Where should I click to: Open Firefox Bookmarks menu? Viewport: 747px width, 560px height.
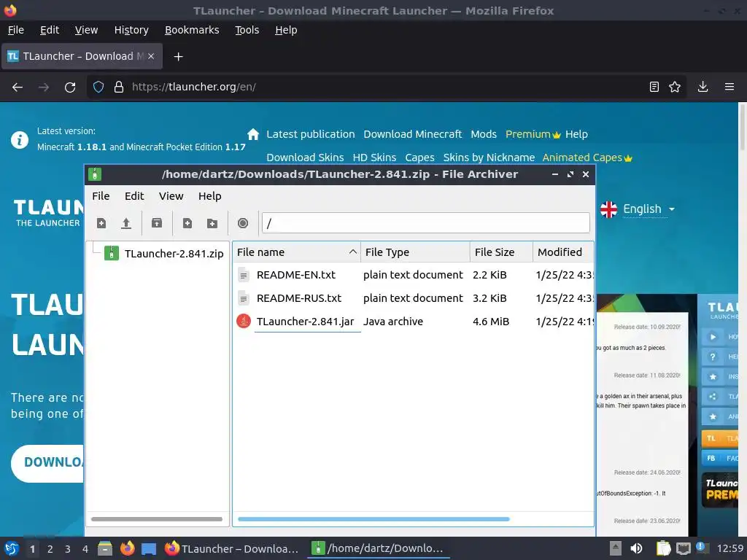[x=192, y=30]
